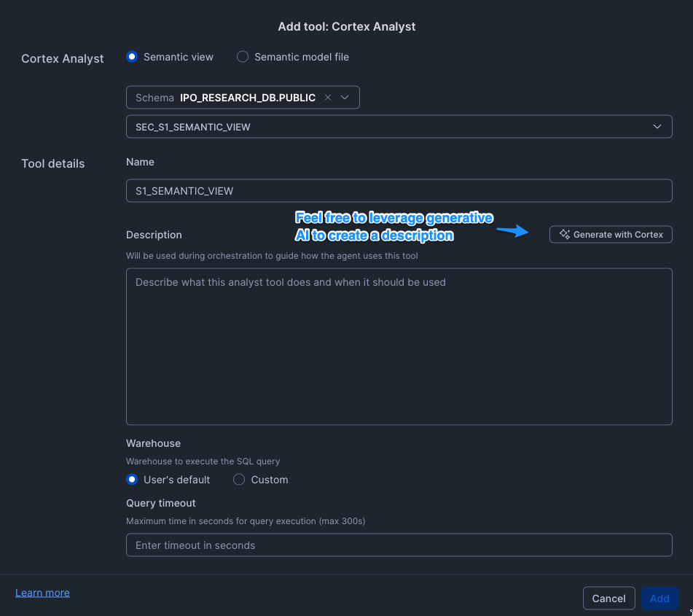Click the Query timeout input field
693x616 pixels.
pyautogui.click(x=399, y=545)
